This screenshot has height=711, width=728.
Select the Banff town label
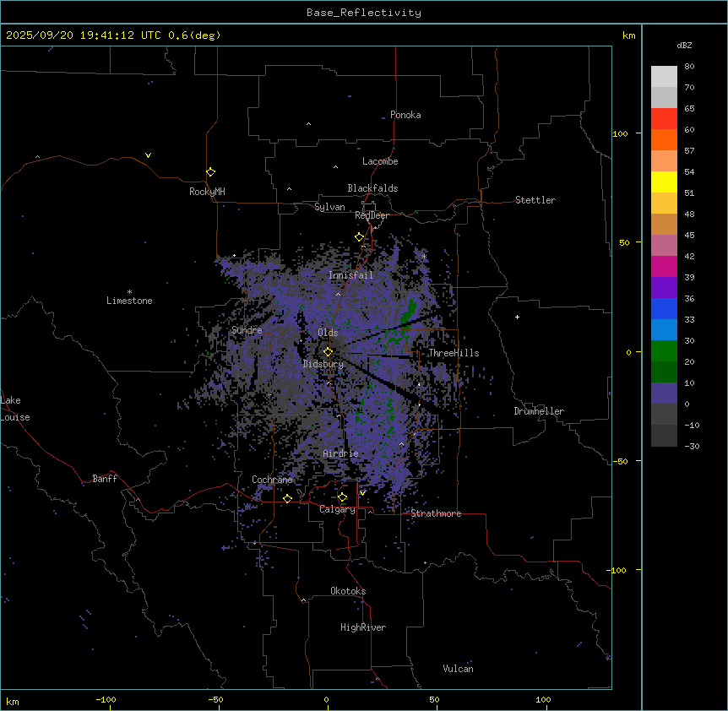(x=105, y=479)
